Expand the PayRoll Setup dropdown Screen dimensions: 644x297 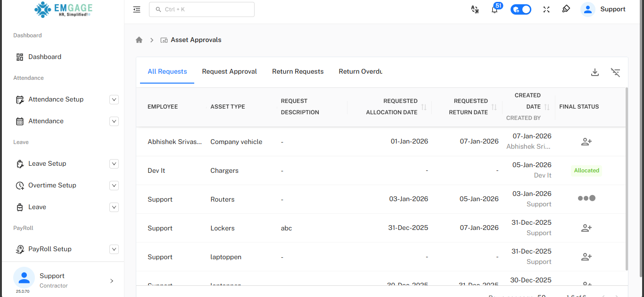[x=114, y=249]
